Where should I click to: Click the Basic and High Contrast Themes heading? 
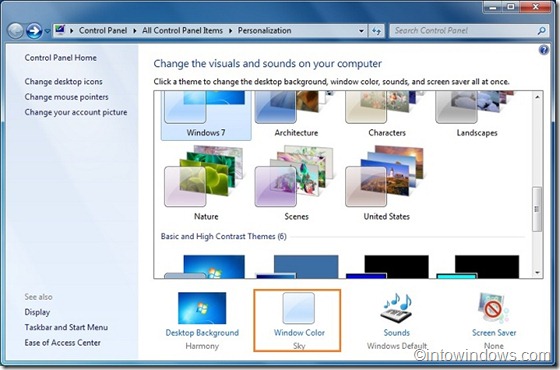tap(224, 236)
